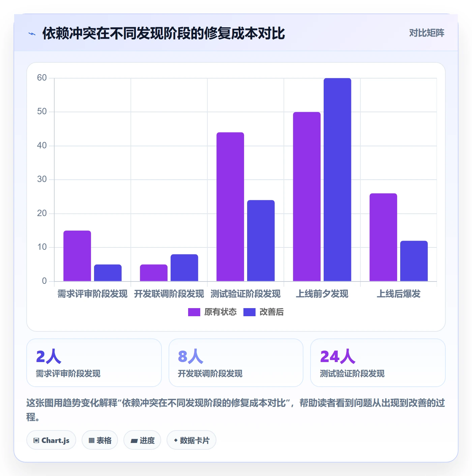Click the y-axis value 10
This screenshot has width=472, height=476.
(42, 247)
